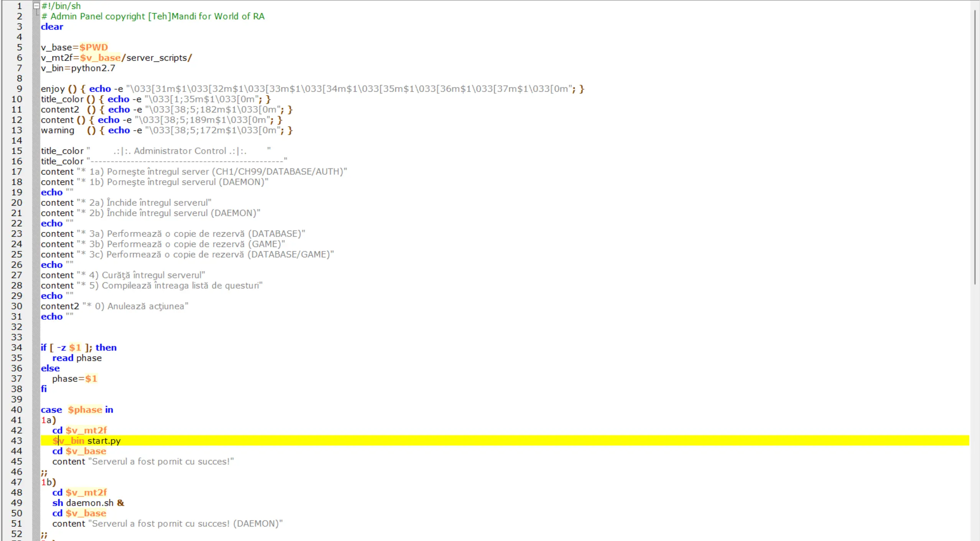This screenshot has width=980, height=541.
Task: Click the $PWD variable on line 5
Action: (94, 47)
